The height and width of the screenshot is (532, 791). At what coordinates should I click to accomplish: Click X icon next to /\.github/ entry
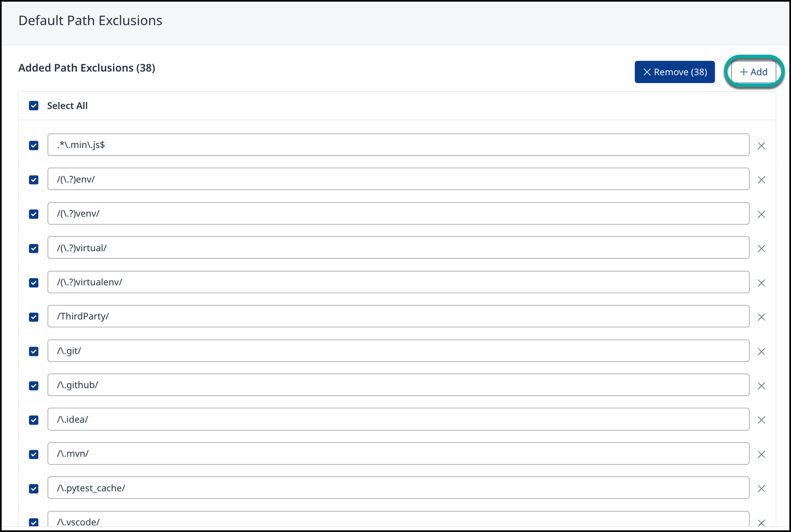[761, 386]
